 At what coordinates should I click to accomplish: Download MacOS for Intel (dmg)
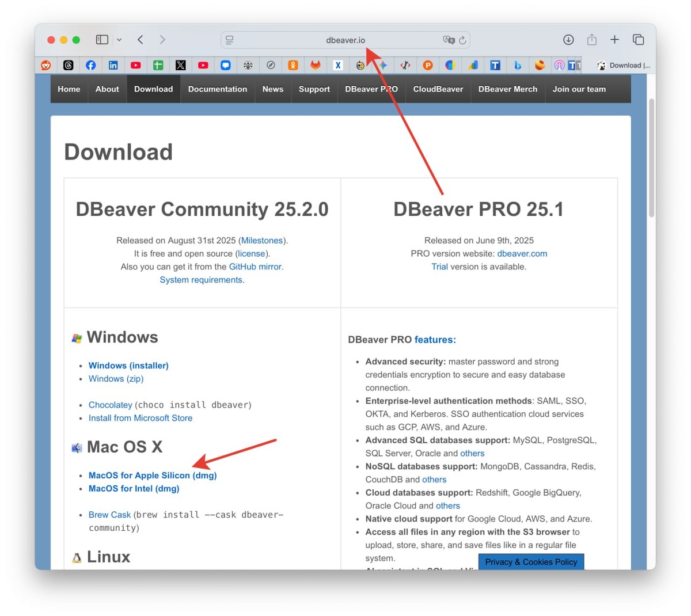[134, 489]
